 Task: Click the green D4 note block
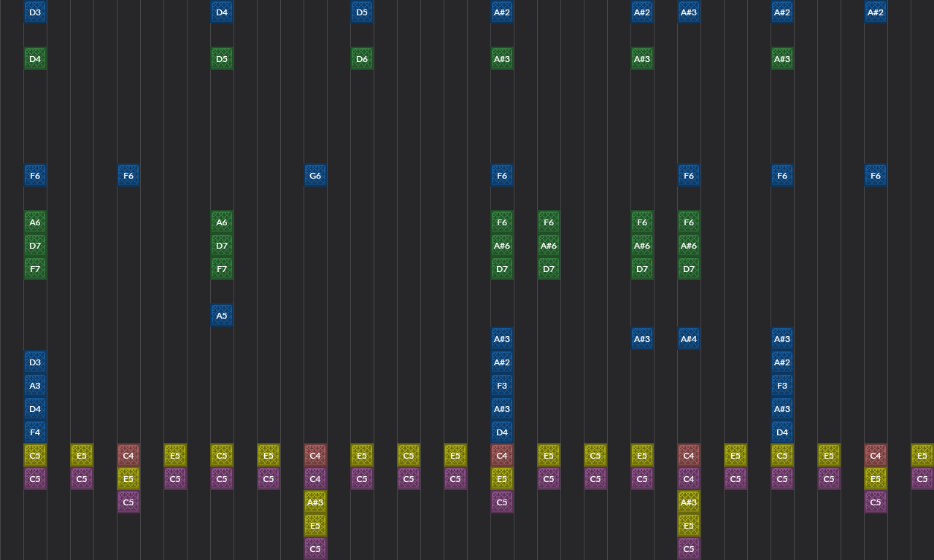tap(35, 59)
